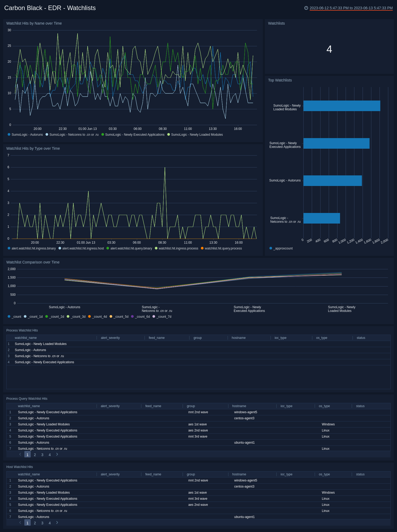Toggle Newly Loaded Modules legend entry in Hits by Name
Image resolution: width=397 pixels, height=532 pixels.
195,135
